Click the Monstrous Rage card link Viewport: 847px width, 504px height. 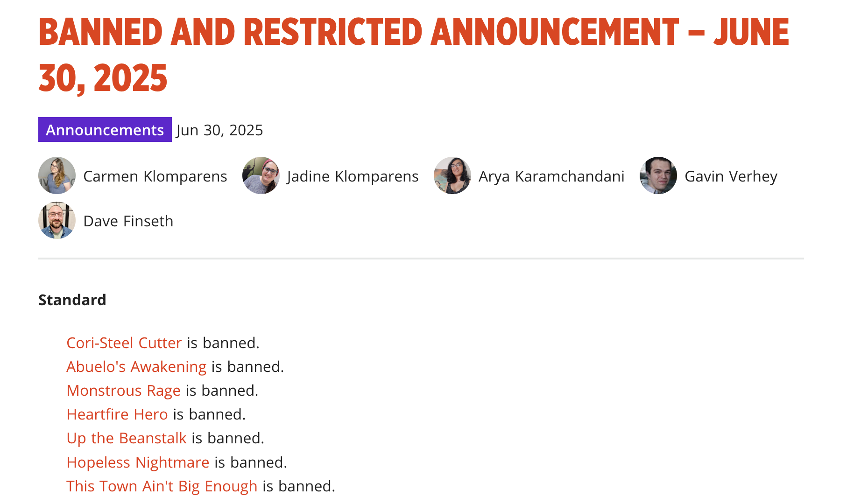coord(124,391)
